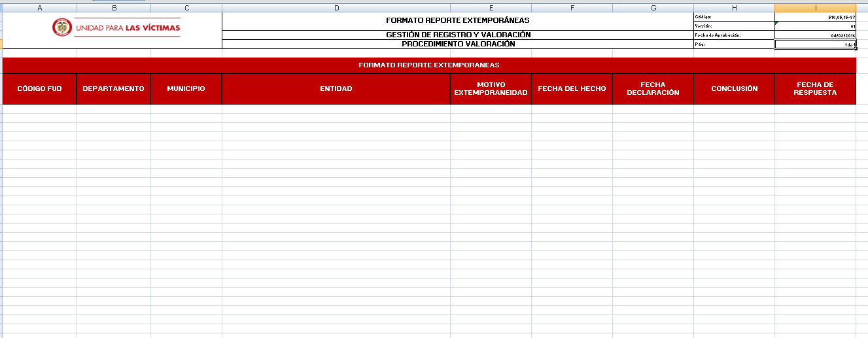
Task: Select the 'MUNICIPIO' header cell
Action: [186, 89]
